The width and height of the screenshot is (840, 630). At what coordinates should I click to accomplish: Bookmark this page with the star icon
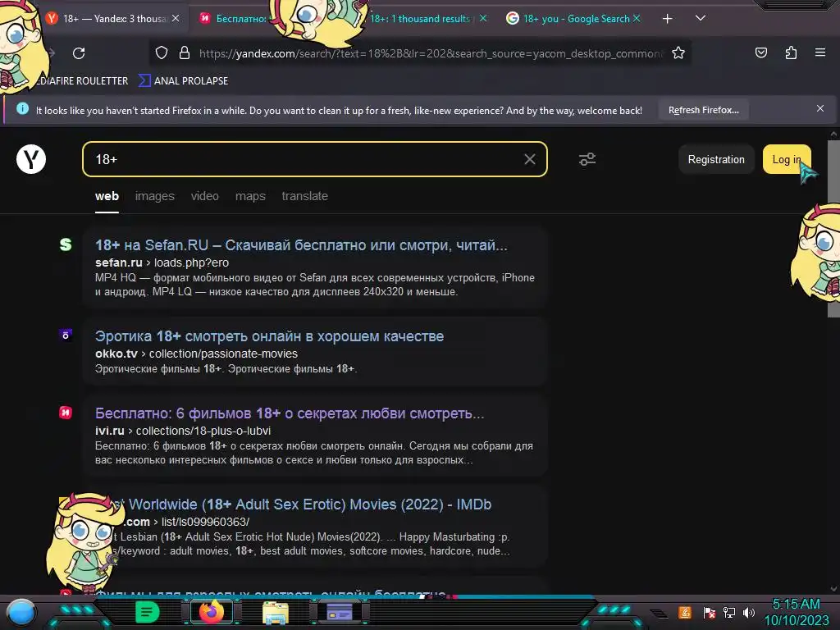678,53
